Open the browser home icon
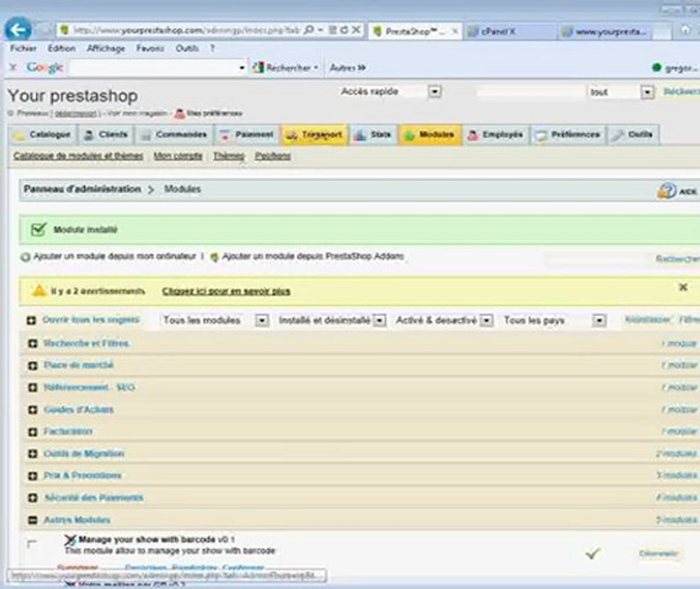The image size is (700, 589). point(685,30)
